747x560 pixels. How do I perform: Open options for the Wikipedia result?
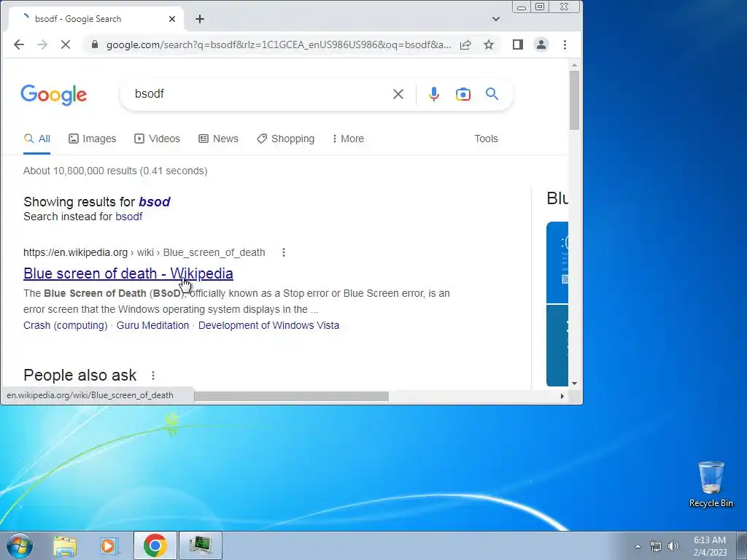[284, 252]
